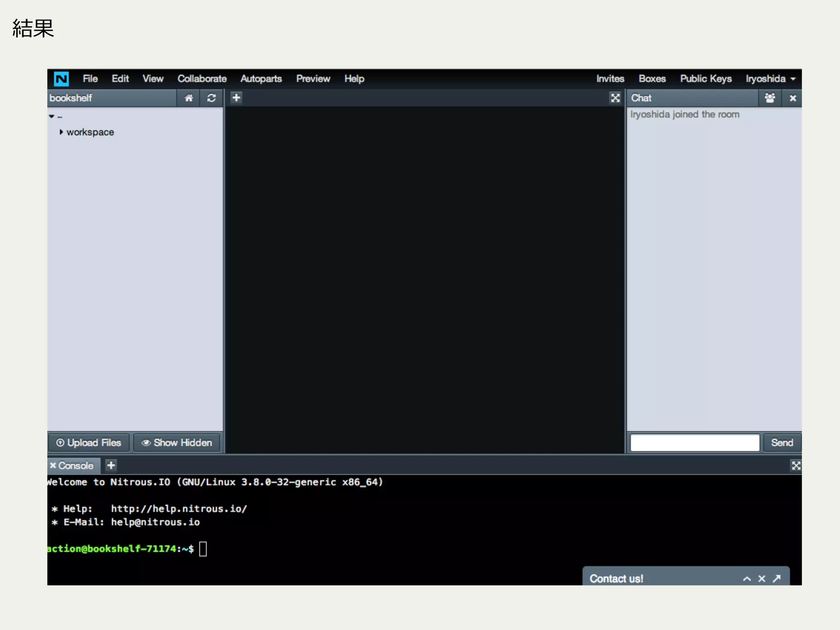840x630 pixels.
Task: Open a new editor tab with plus icon
Action: point(236,98)
